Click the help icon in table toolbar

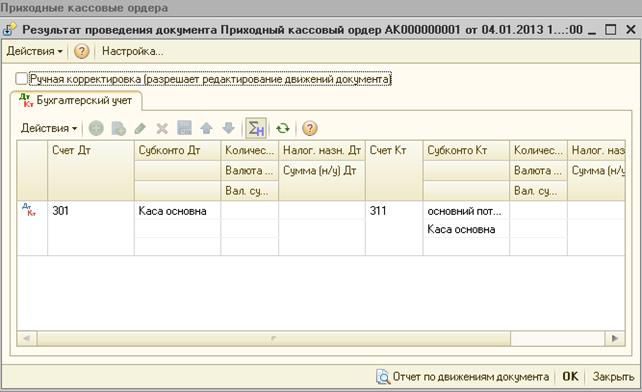point(310,128)
